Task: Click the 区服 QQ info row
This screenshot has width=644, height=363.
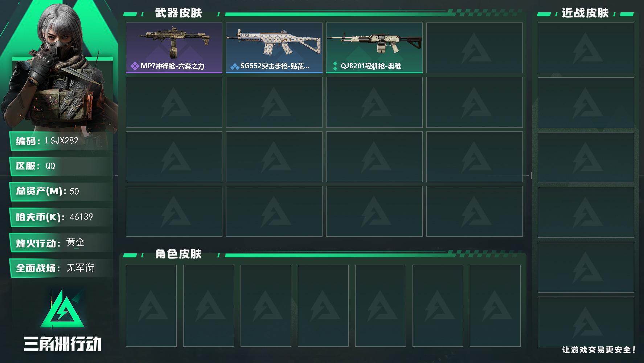Action: click(x=61, y=166)
